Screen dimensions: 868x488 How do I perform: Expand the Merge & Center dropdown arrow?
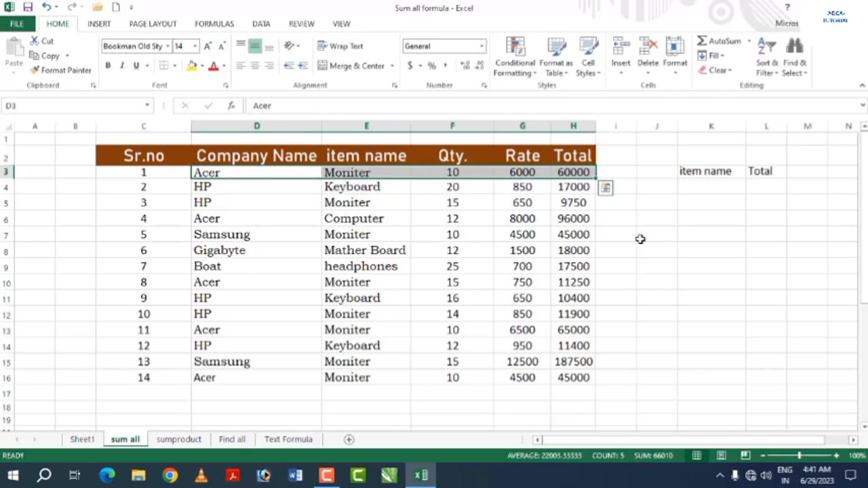click(392, 66)
